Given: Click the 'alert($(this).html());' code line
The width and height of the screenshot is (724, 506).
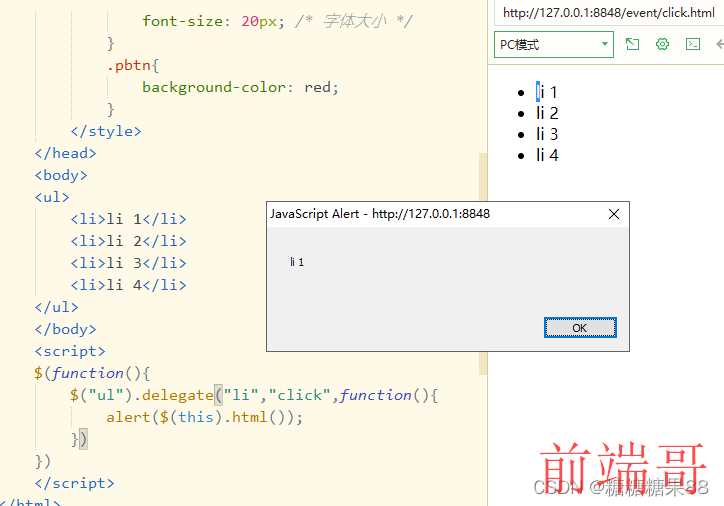Looking at the screenshot, I should [x=205, y=417].
